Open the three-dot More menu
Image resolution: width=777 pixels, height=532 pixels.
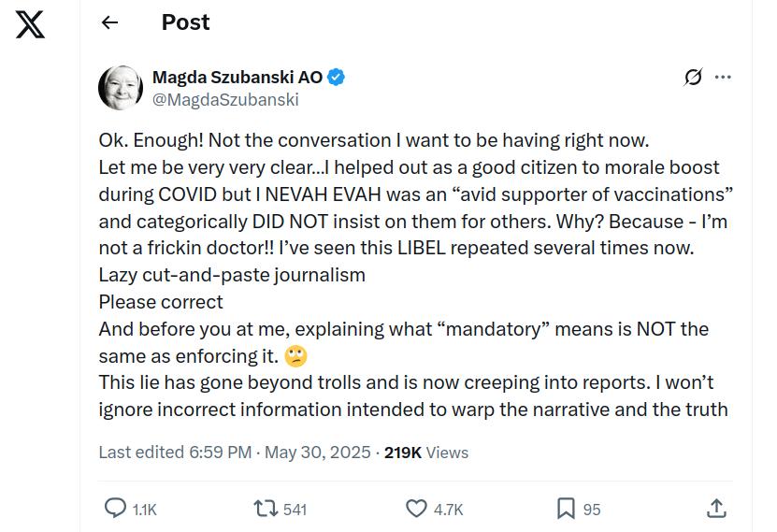click(x=723, y=78)
